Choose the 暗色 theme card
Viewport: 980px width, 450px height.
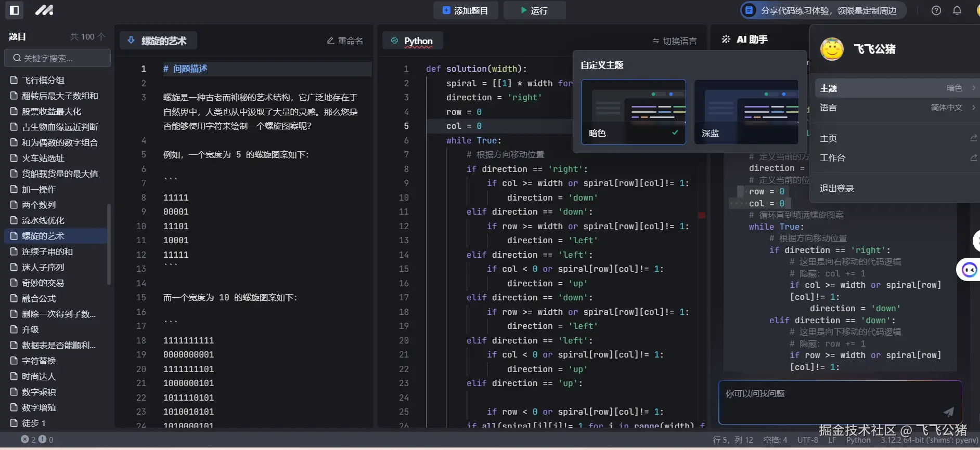(x=634, y=112)
